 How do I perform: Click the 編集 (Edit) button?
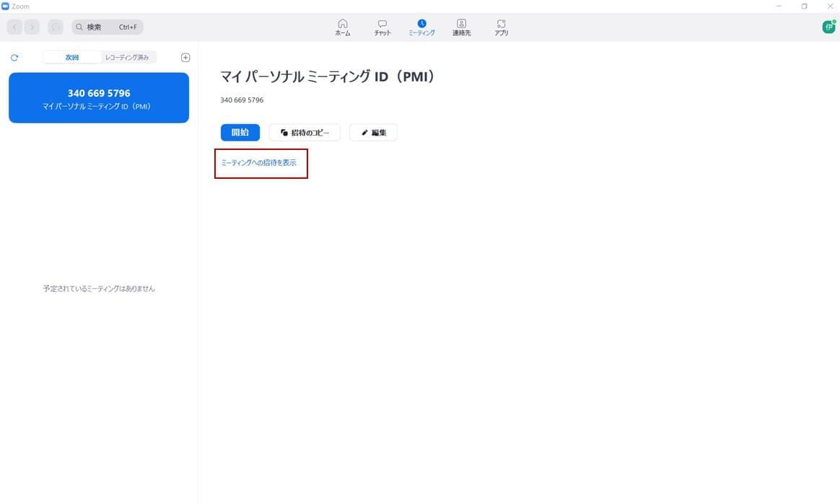[x=373, y=133]
